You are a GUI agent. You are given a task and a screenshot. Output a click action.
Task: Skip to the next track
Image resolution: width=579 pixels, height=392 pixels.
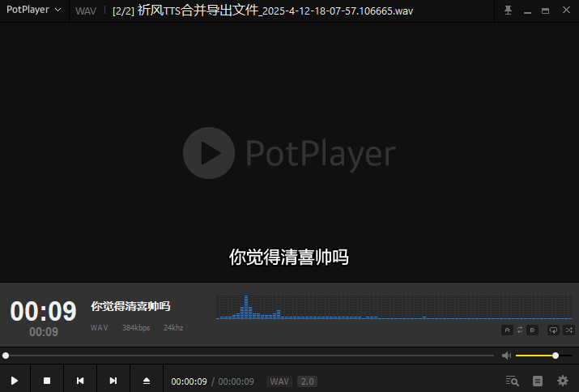(113, 381)
